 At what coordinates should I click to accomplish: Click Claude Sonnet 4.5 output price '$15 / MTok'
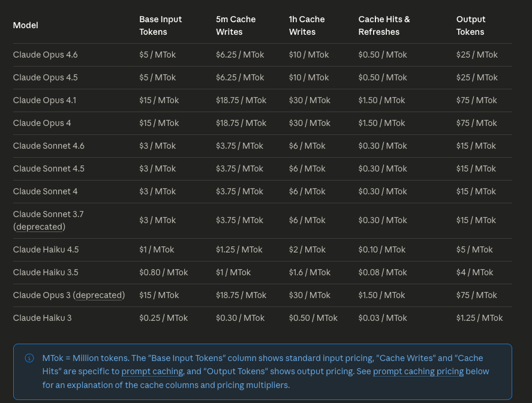pos(476,169)
